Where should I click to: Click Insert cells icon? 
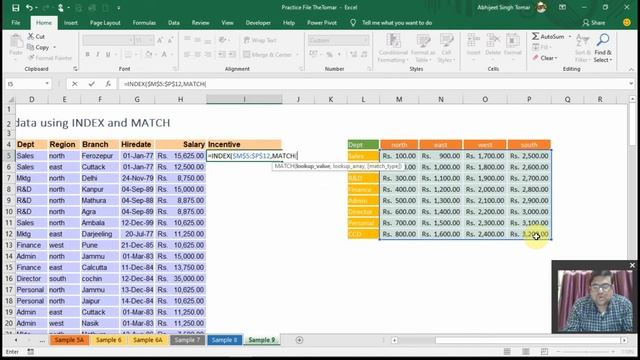(473, 41)
